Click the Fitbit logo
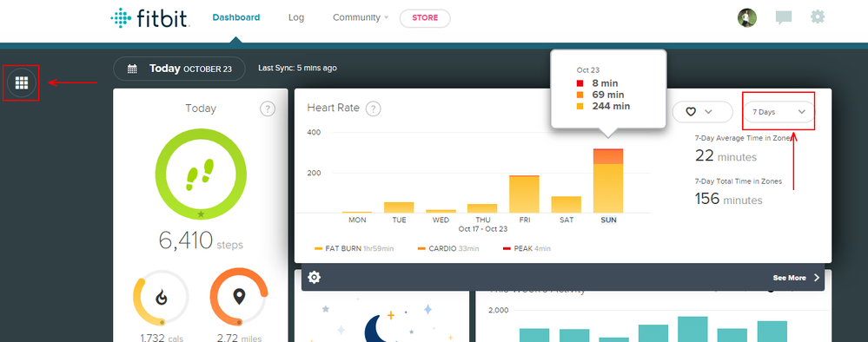The width and height of the screenshot is (868, 342). pyautogui.click(x=150, y=17)
